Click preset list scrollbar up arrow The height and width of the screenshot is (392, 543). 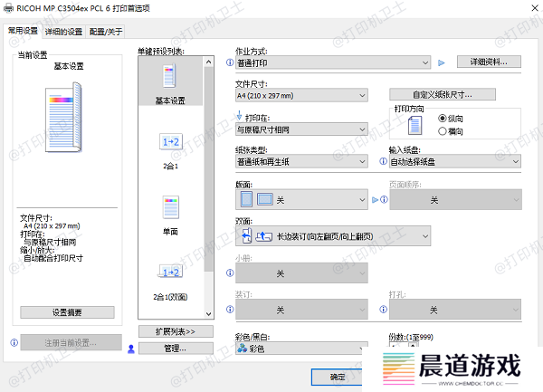coord(208,62)
